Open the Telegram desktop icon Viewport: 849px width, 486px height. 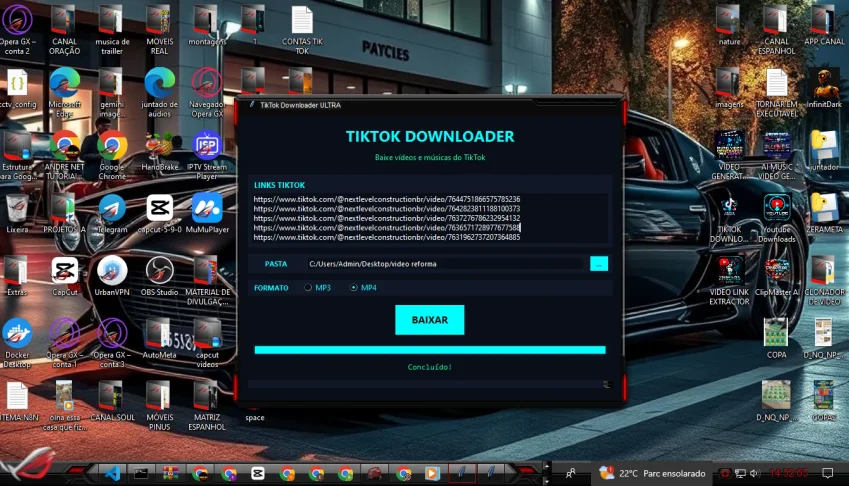(112, 214)
